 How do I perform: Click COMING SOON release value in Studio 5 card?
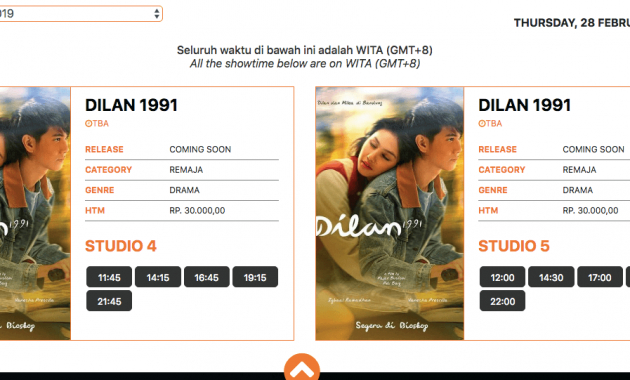[x=593, y=149]
